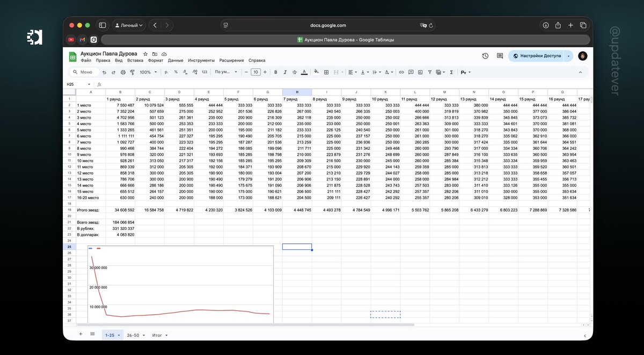644x355 pixels.
Task: Select the paint format tool
Action: click(x=133, y=72)
